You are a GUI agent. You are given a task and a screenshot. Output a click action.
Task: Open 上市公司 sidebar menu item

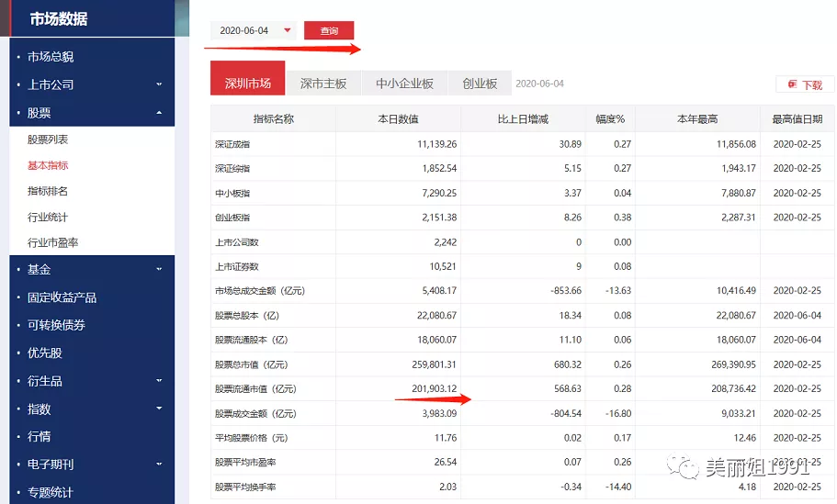[51, 84]
